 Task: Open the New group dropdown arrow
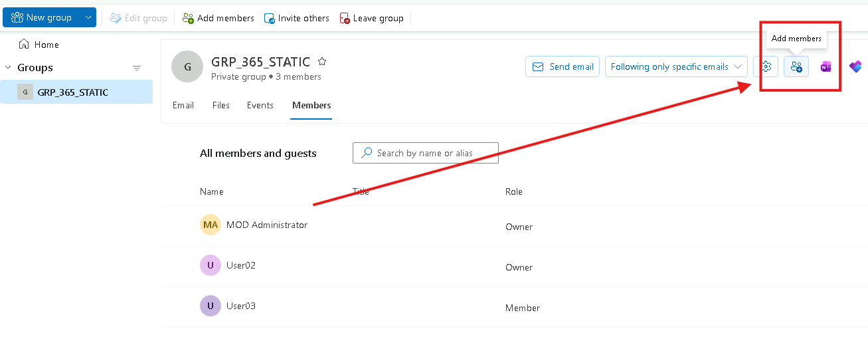click(88, 18)
